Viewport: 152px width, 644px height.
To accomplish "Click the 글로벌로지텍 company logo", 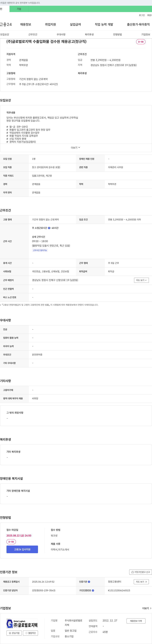I will click(x=22, y=624).
